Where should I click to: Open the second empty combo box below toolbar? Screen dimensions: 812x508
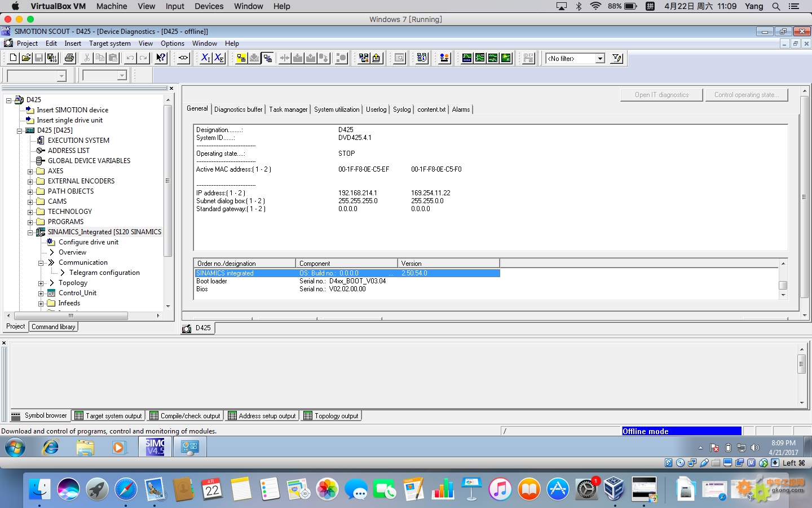[122, 76]
